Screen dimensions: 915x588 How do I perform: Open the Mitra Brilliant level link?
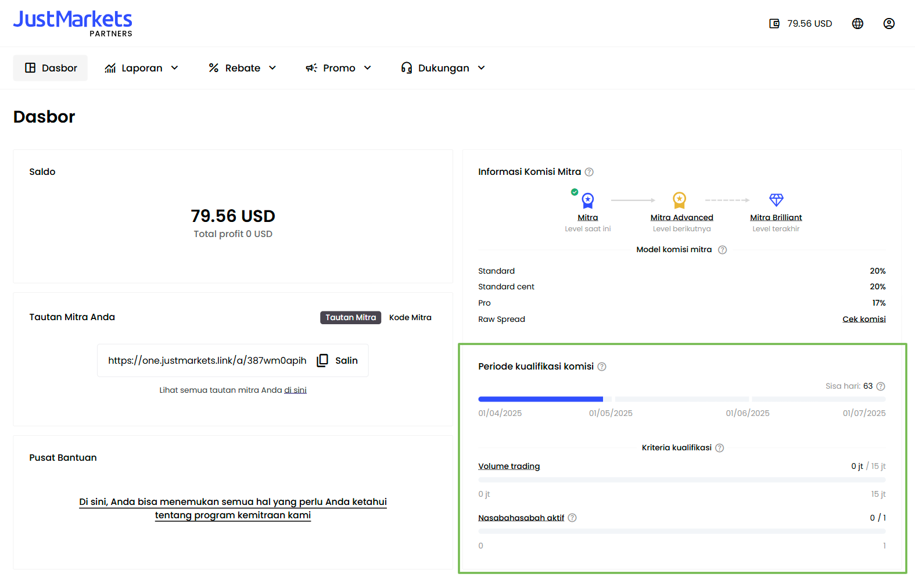776,218
